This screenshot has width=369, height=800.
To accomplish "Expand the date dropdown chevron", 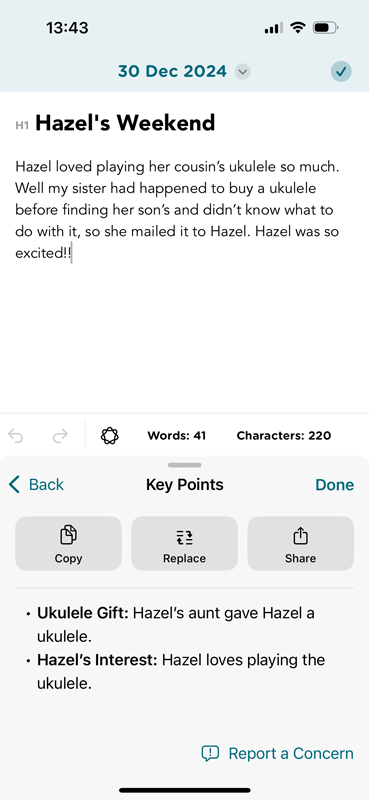I will tap(243, 72).
